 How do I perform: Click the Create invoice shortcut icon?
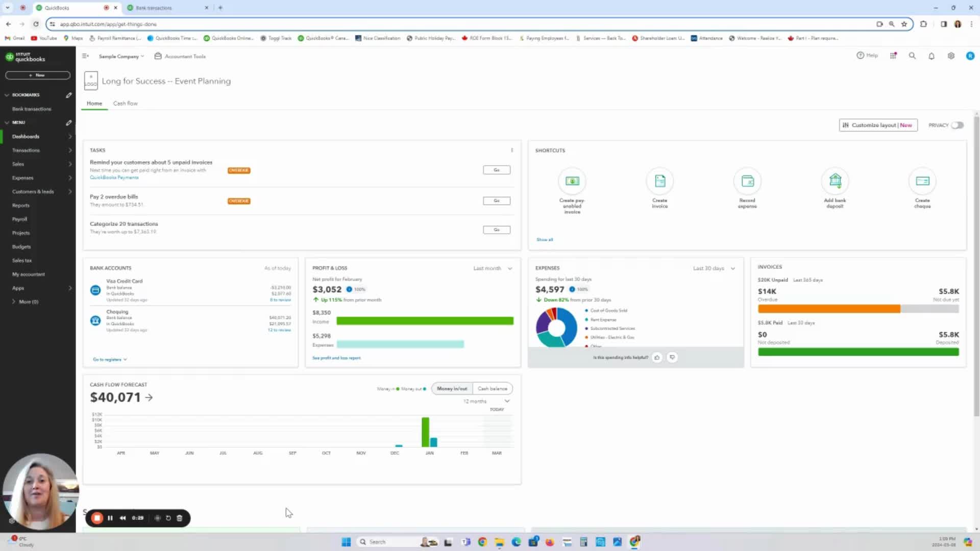660,181
